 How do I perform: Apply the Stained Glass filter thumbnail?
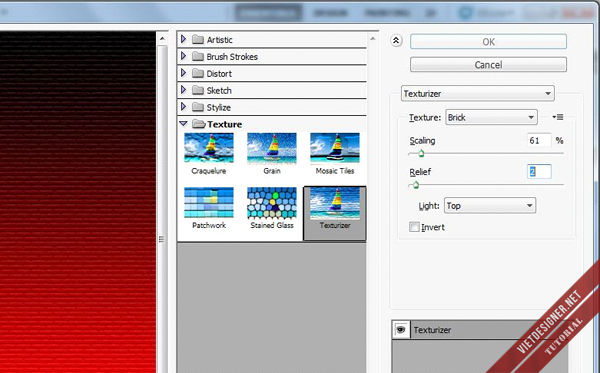click(x=272, y=202)
